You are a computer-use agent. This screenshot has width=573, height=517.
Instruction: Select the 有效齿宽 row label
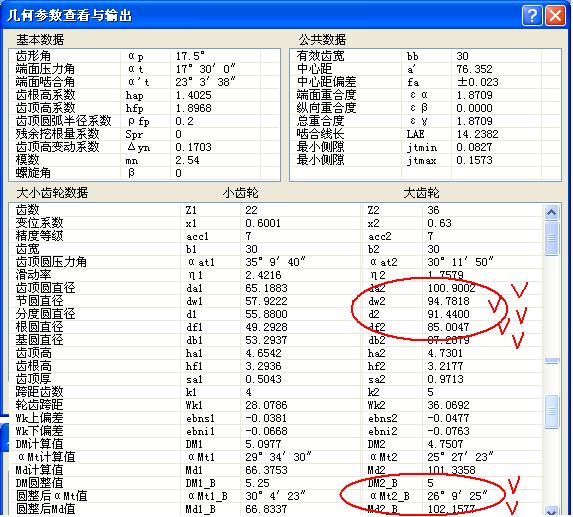(320, 56)
